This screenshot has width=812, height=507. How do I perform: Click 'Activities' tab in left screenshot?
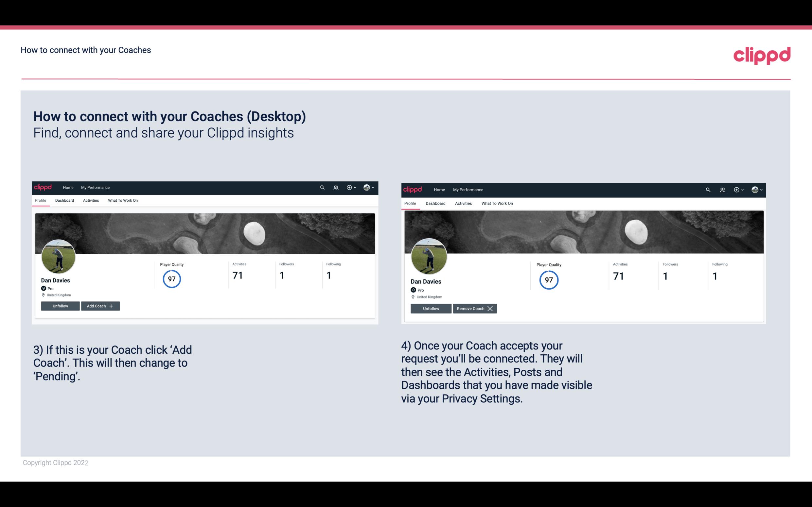91,200
